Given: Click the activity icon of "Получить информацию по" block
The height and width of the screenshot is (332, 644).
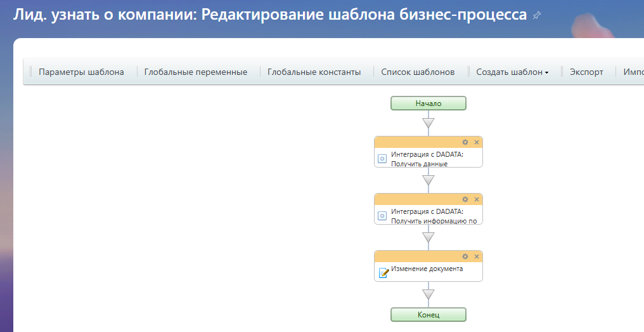Looking at the screenshot, I should [382, 216].
